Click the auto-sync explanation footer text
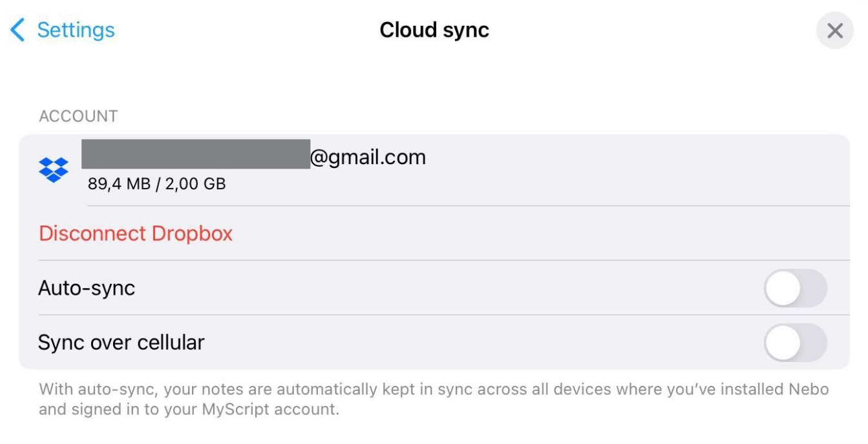Image resolution: width=868 pixels, height=444 pixels. pos(434,399)
